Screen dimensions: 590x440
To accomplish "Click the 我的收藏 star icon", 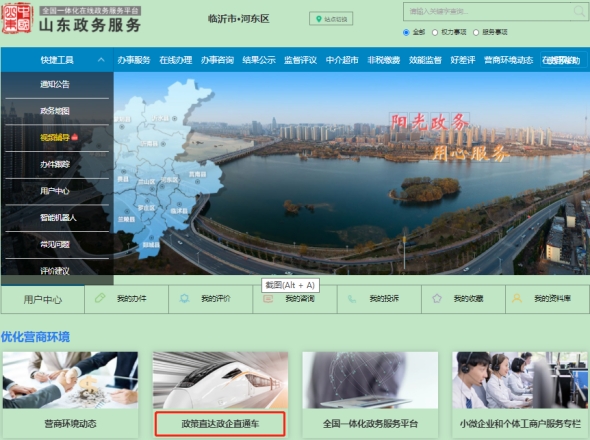I will (436, 298).
